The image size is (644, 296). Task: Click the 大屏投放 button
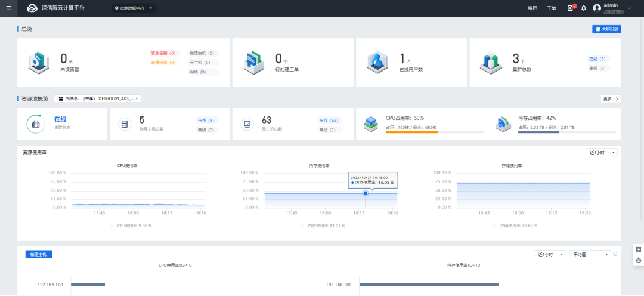(x=606, y=29)
